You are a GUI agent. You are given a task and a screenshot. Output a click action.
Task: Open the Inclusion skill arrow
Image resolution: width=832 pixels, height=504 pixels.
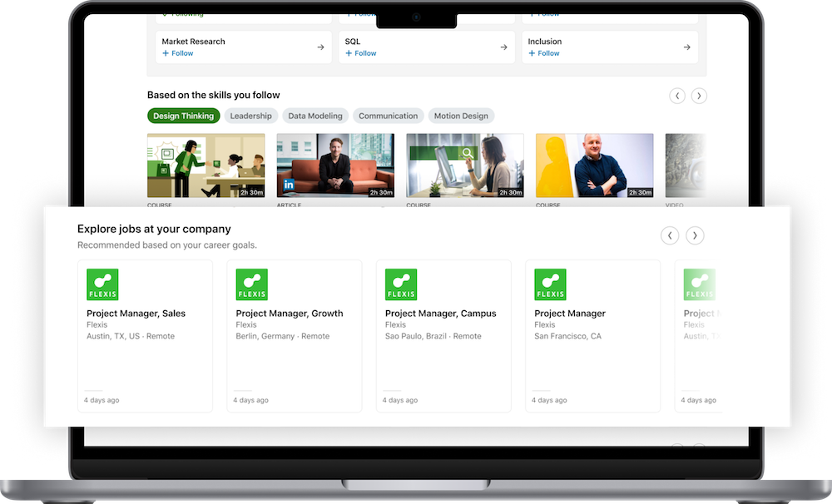686,47
